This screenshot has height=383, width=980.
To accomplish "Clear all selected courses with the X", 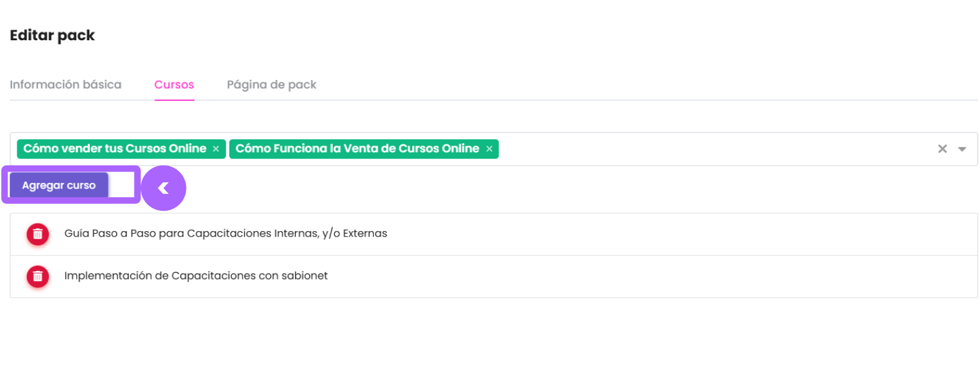I will [x=942, y=149].
